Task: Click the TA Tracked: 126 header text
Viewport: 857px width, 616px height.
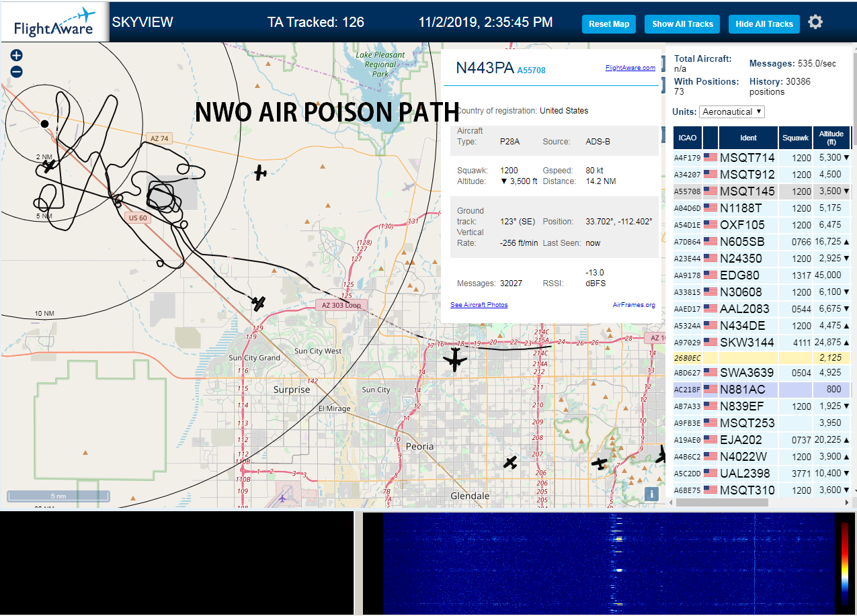Action: click(x=316, y=22)
